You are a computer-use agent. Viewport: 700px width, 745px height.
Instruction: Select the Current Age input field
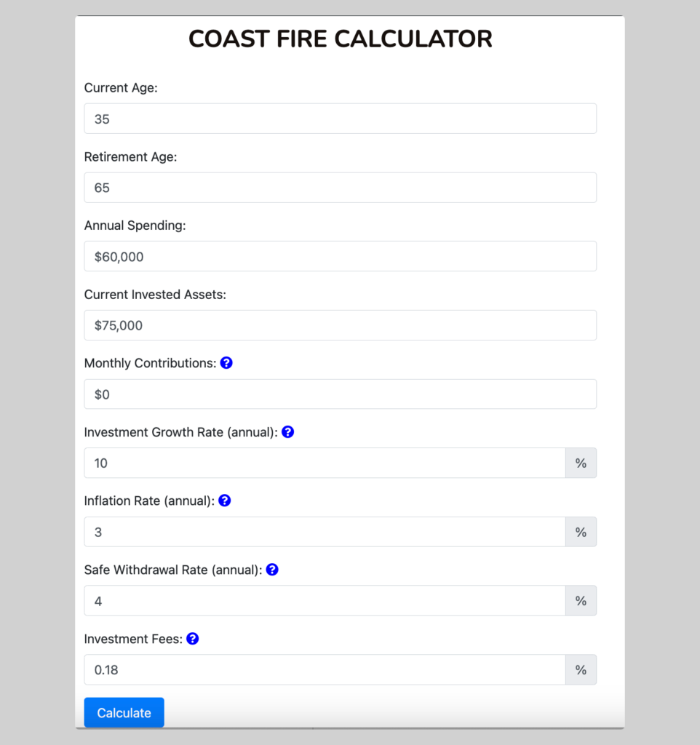(x=340, y=118)
